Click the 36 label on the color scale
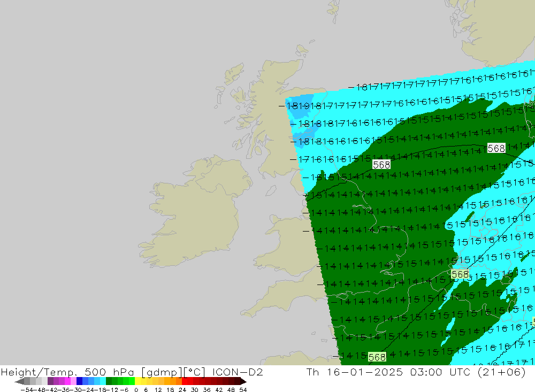 [207, 390]
